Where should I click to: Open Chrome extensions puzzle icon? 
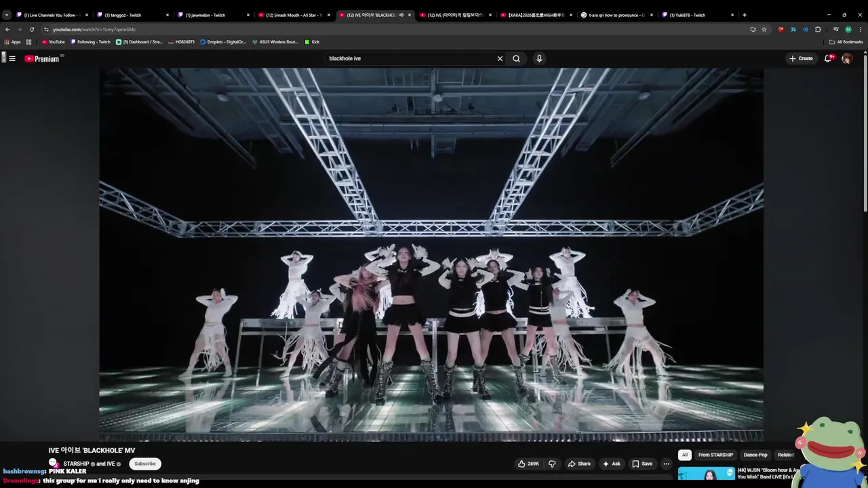[818, 29]
